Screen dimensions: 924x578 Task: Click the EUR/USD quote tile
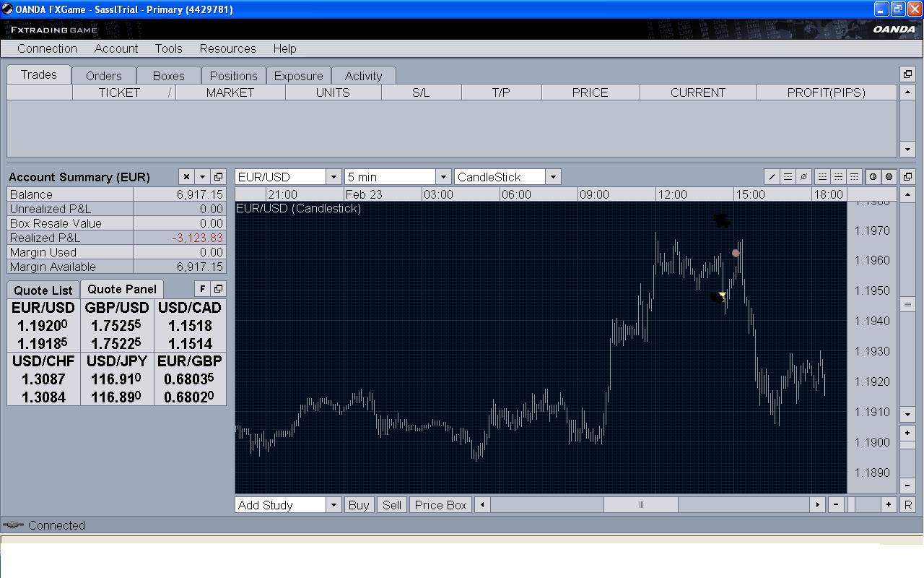43,325
